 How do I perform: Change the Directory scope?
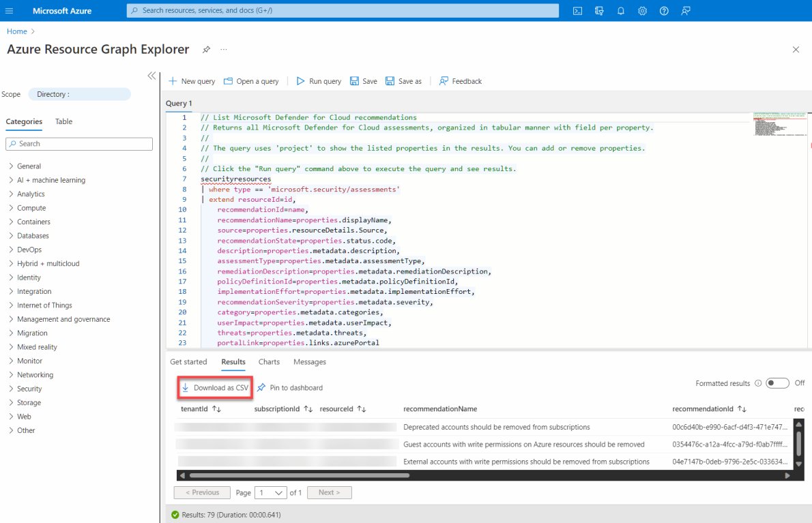point(79,94)
